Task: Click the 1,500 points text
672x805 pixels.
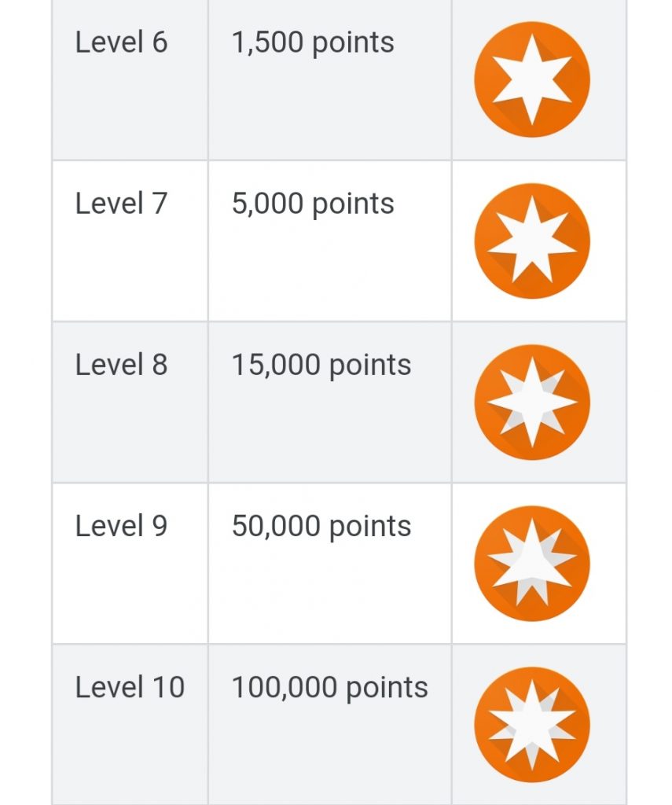Action: click(x=313, y=43)
